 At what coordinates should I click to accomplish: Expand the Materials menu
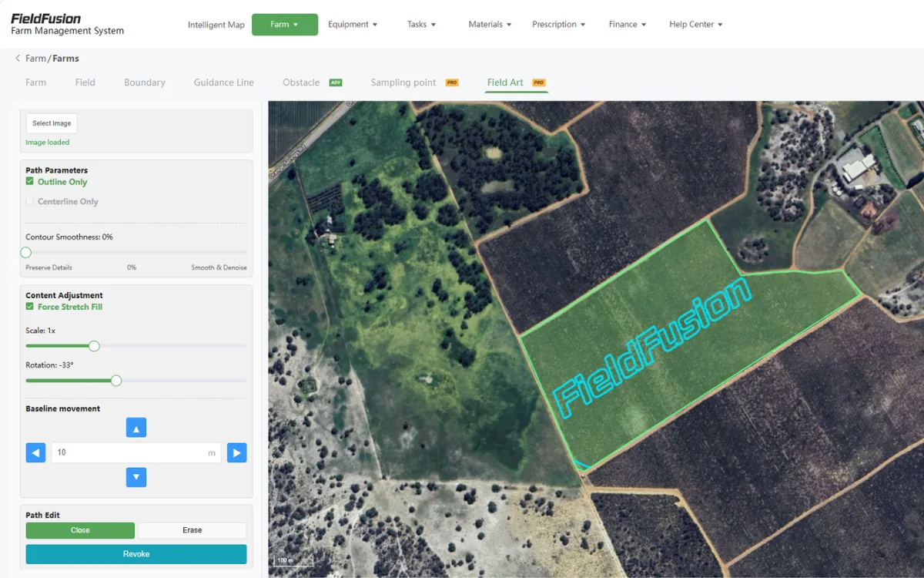coord(490,25)
